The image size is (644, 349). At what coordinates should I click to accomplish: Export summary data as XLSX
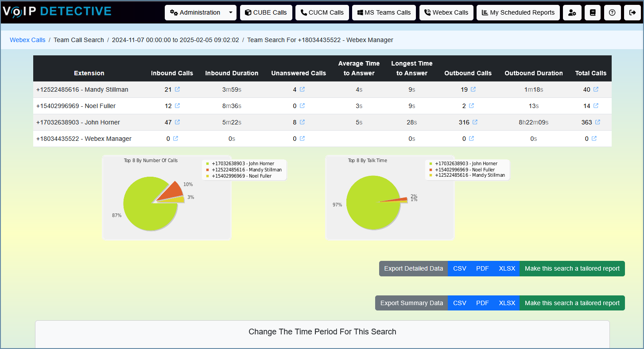click(507, 303)
